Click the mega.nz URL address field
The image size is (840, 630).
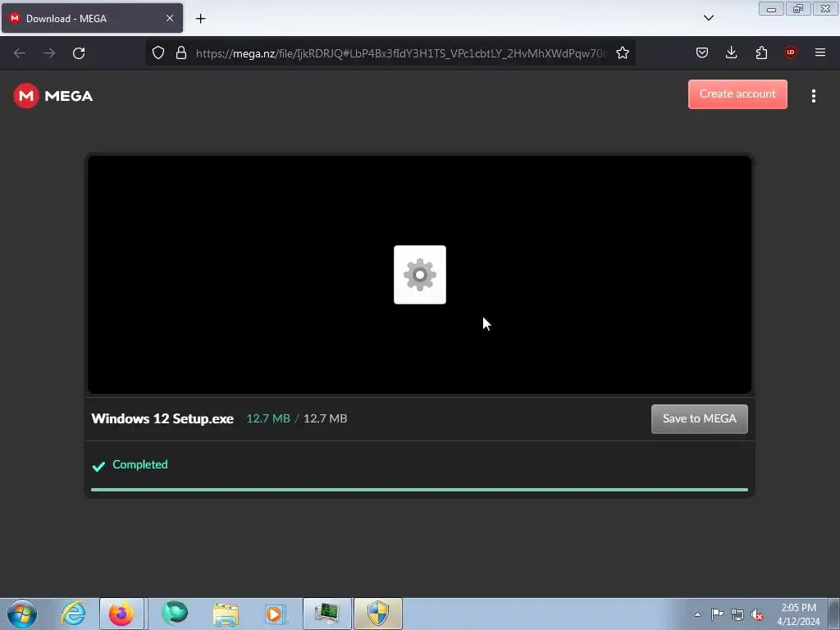pyautogui.click(x=402, y=53)
